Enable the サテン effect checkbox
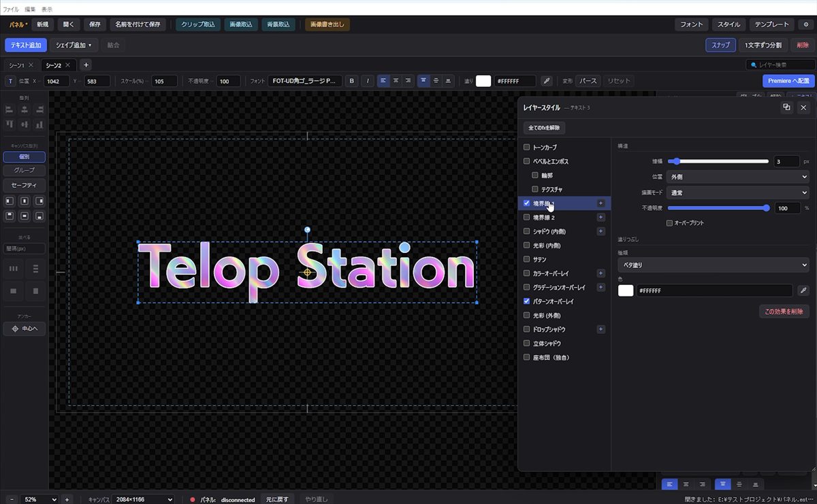Viewport: 817px width, 504px height. click(526, 259)
